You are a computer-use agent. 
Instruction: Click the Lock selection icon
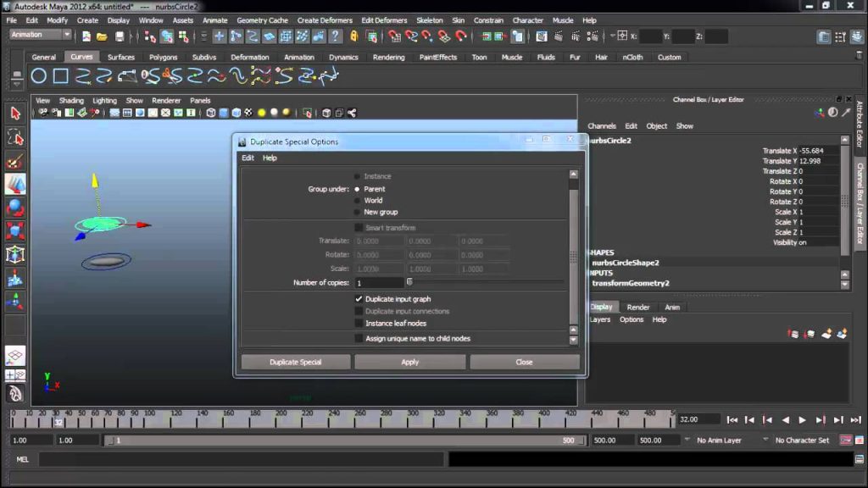[x=353, y=36]
